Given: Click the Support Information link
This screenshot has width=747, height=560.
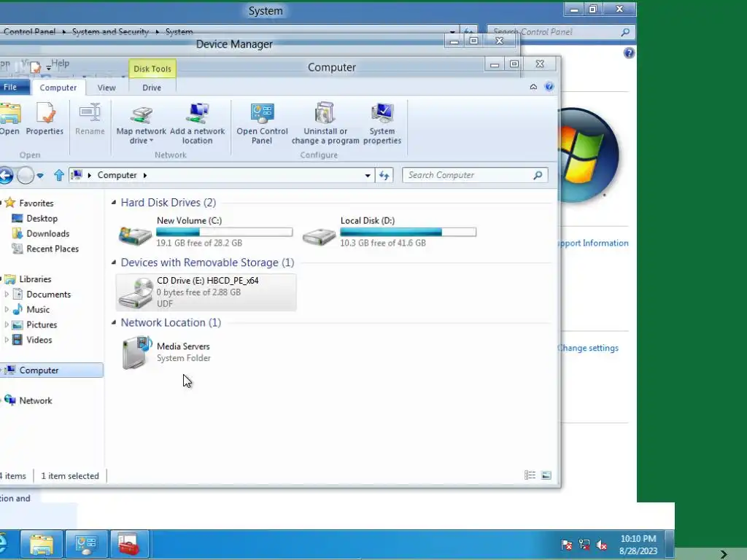Looking at the screenshot, I should (x=593, y=244).
